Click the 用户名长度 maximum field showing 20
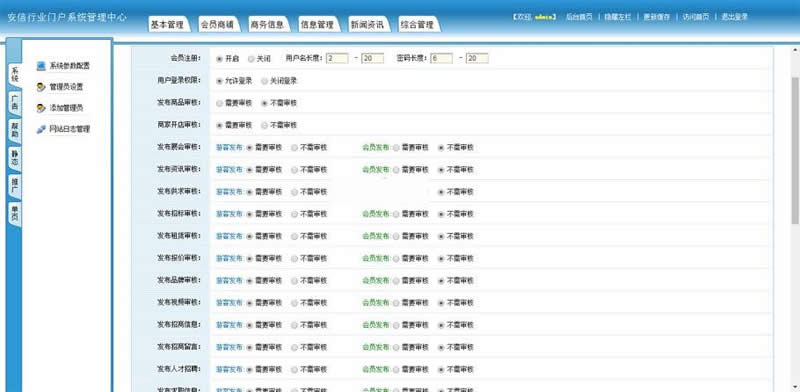The image size is (800, 392). click(x=372, y=59)
